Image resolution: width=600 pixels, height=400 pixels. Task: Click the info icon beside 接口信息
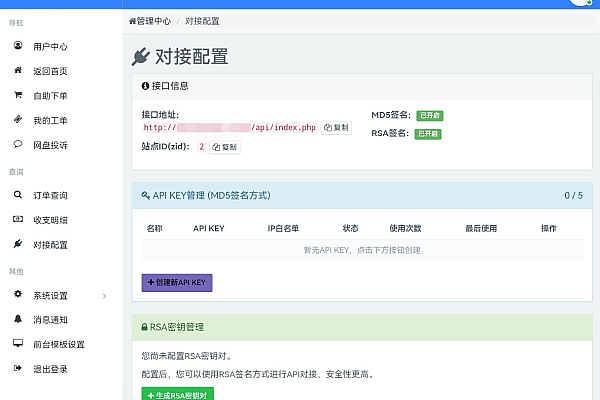coord(145,86)
